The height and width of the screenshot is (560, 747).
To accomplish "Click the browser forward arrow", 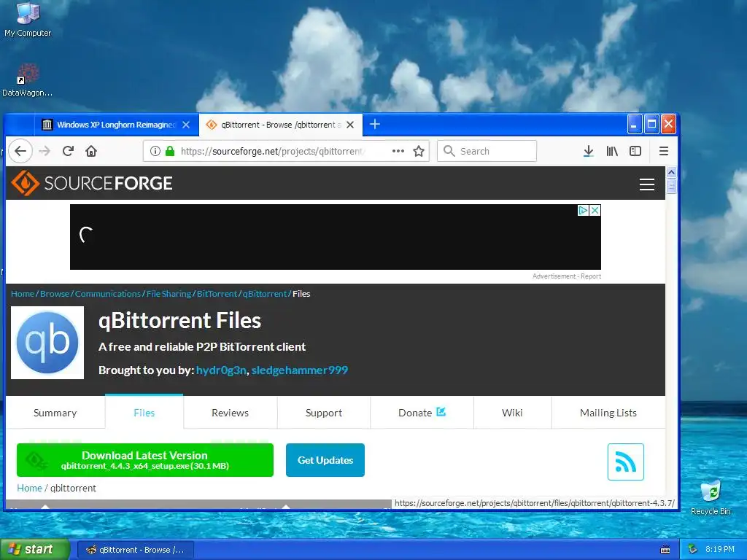I will click(x=44, y=151).
